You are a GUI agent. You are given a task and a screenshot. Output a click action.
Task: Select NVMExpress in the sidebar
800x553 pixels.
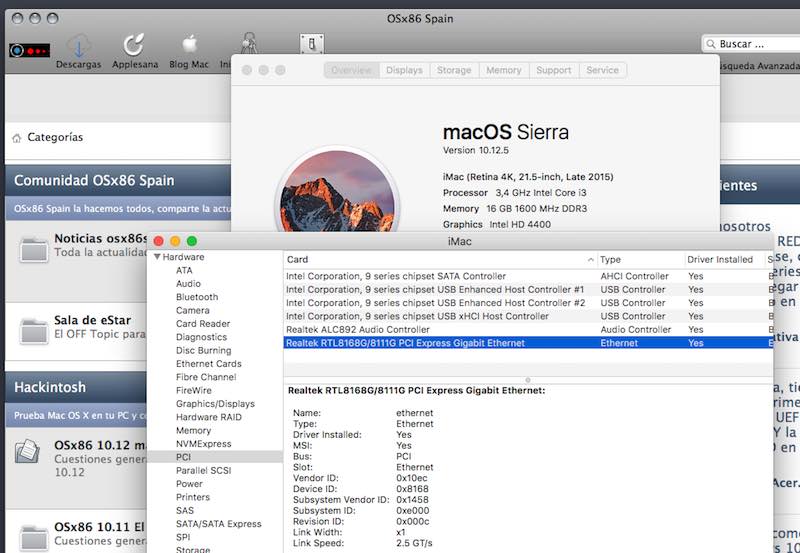[204, 444]
